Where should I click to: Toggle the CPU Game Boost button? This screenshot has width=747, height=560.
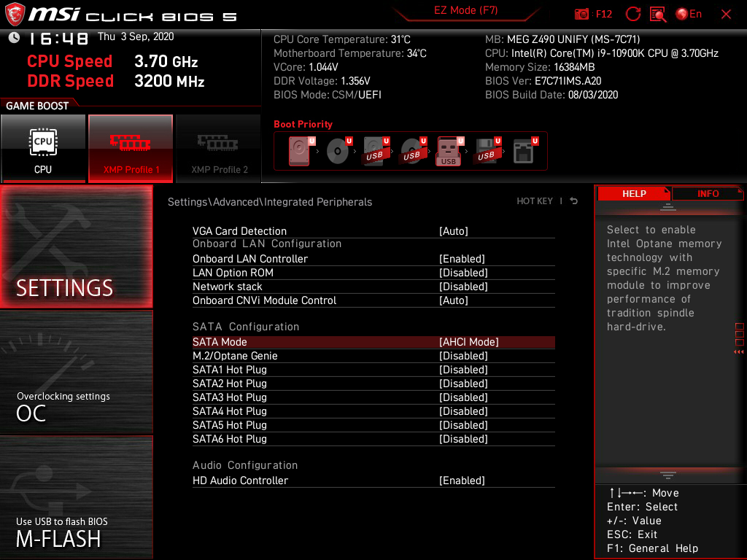43,149
